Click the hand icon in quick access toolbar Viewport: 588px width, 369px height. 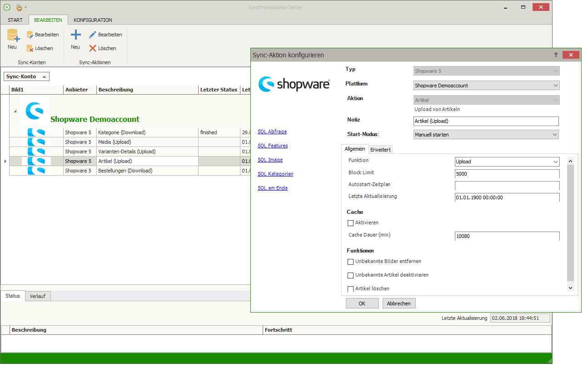(19, 7)
